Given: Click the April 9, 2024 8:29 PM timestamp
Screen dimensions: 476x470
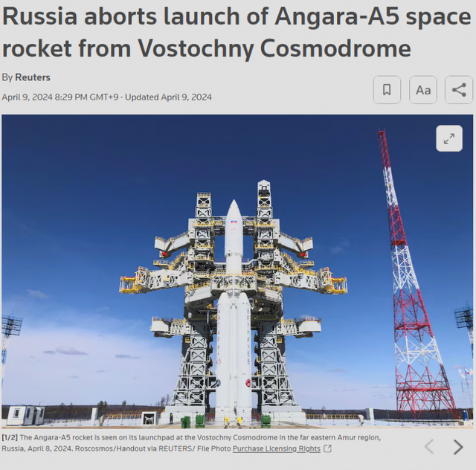Looking at the screenshot, I should (59, 97).
